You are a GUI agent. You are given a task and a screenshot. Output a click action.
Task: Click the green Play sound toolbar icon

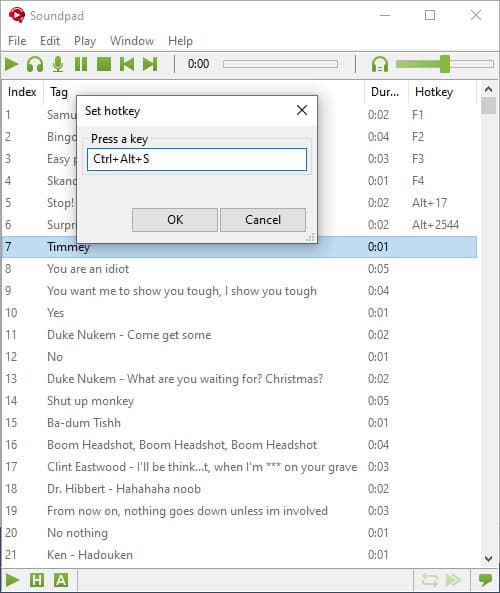pos(12,64)
